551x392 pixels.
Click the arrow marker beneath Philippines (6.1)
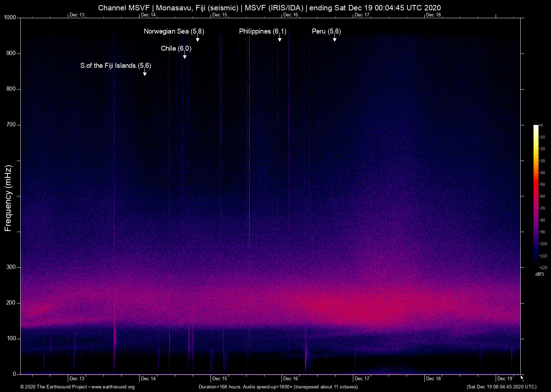pos(279,39)
